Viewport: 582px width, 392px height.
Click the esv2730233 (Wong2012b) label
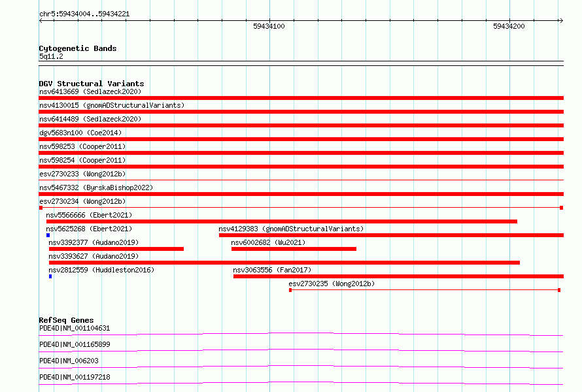(82, 174)
